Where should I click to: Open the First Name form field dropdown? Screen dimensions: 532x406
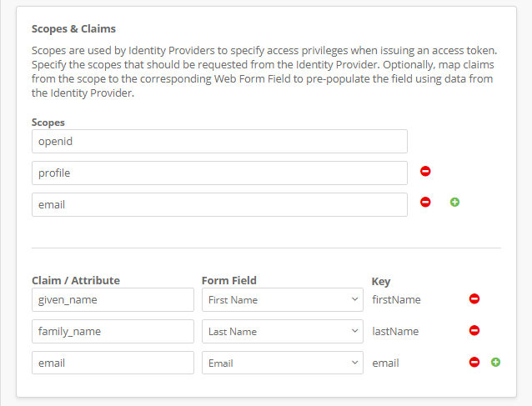pos(282,300)
